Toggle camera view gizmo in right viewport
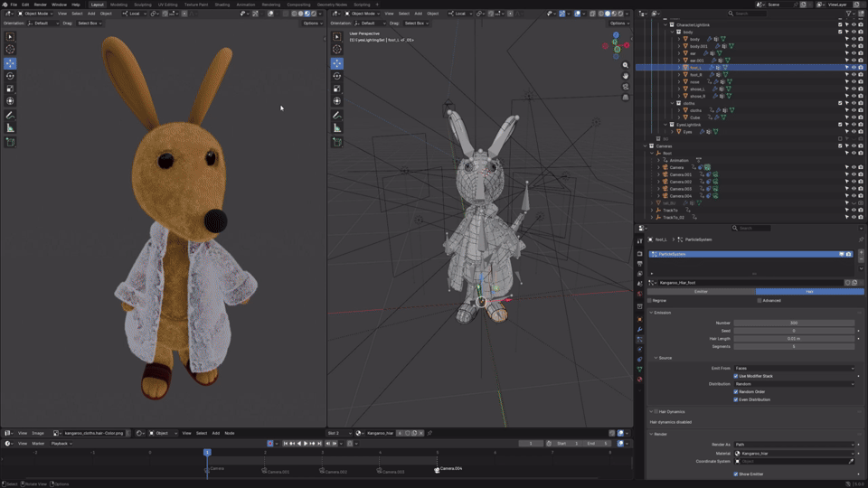Viewport: 868px width, 488px height. pyautogui.click(x=626, y=87)
